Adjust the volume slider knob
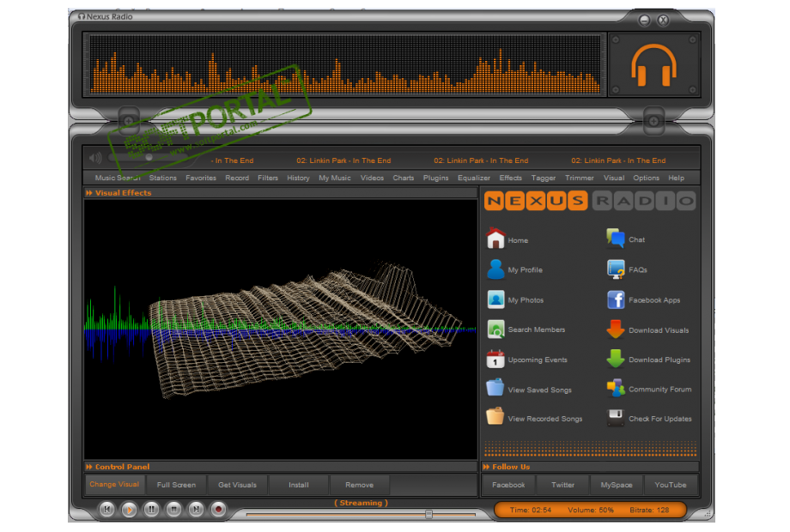Screen dimensions: 790x532 tap(149, 158)
